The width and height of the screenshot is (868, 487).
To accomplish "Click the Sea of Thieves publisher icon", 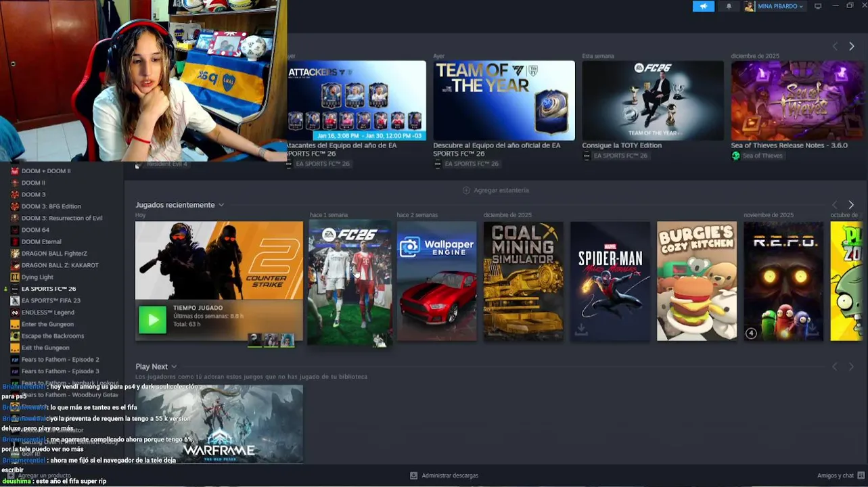I will [x=735, y=156].
